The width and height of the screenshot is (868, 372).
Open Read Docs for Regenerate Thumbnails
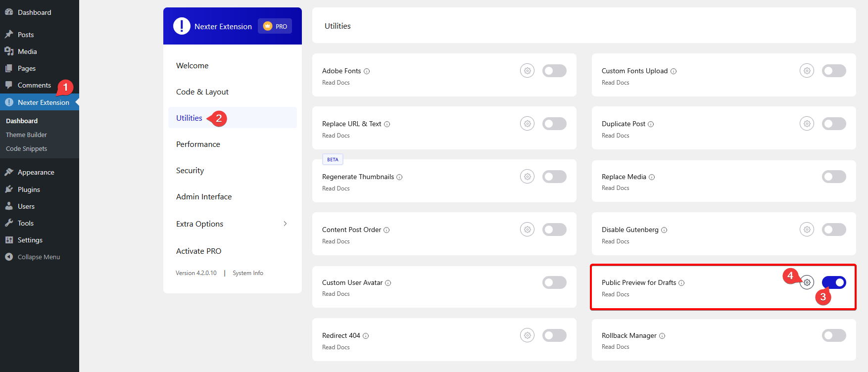pos(336,188)
